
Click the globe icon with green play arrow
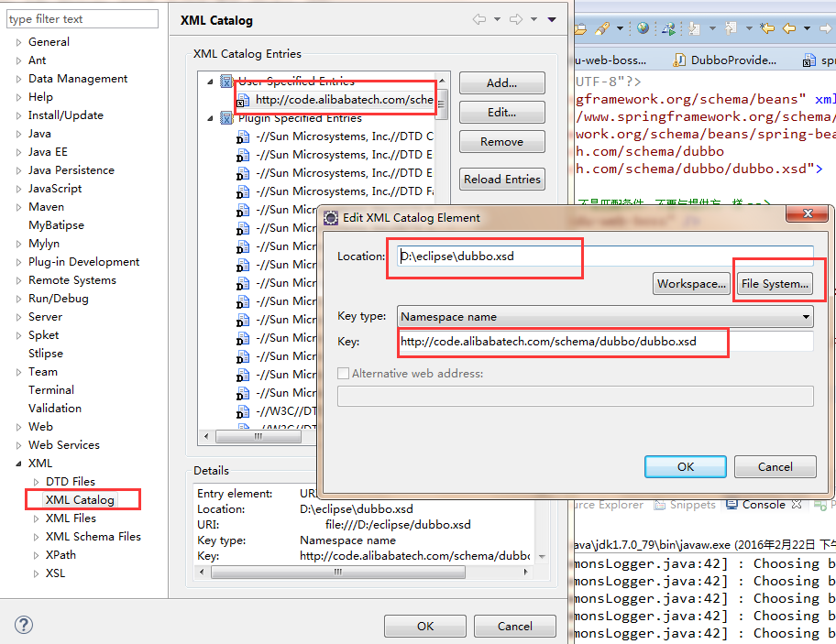(668, 28)
